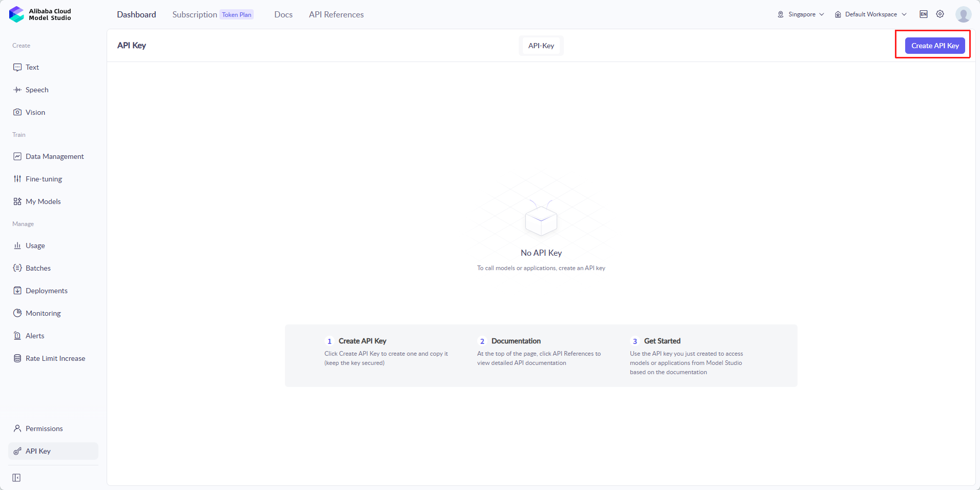Select API Key in the sidebar
Viewport: 980px width, 490px height.
(x=53, y=451)
